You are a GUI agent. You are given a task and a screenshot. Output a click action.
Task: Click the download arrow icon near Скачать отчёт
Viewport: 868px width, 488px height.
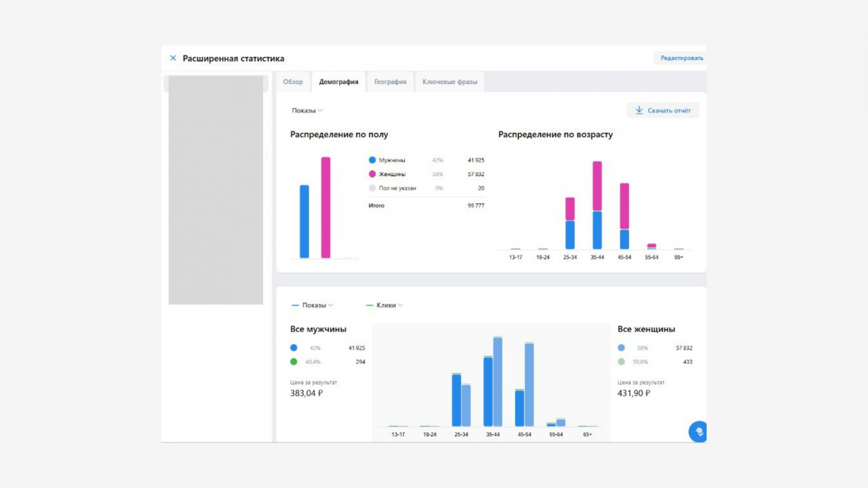pos(639,110)
